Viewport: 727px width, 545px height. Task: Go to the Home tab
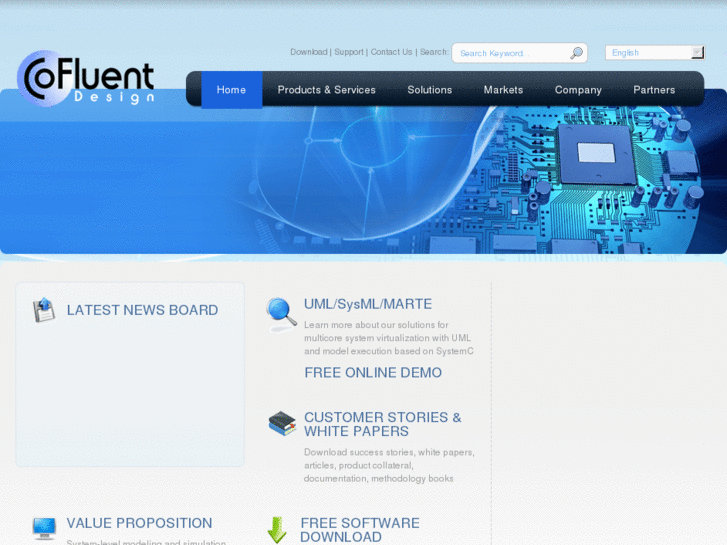[231, 90]
